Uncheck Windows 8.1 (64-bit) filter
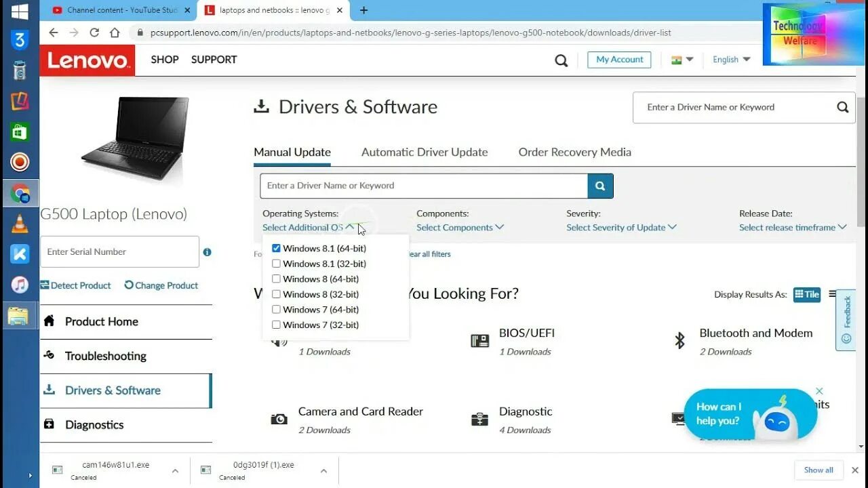The width and height of the screenshot is (868, 488). [x=276, y=248]
